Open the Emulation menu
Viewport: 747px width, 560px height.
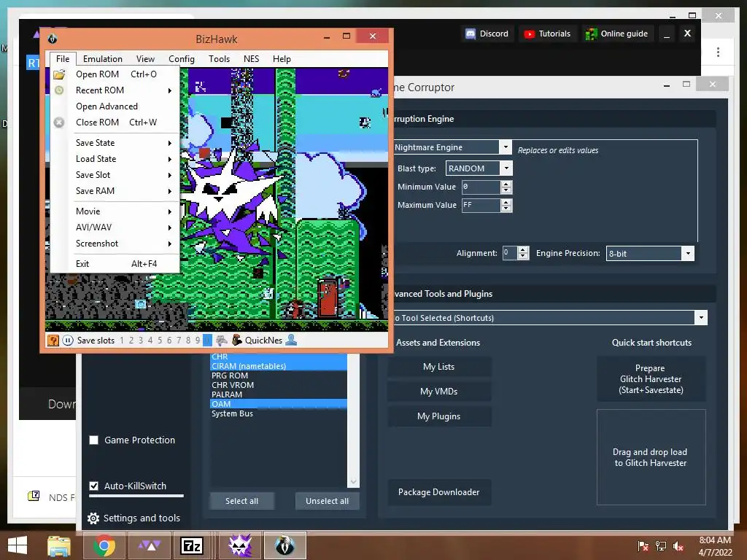(102, 58)
